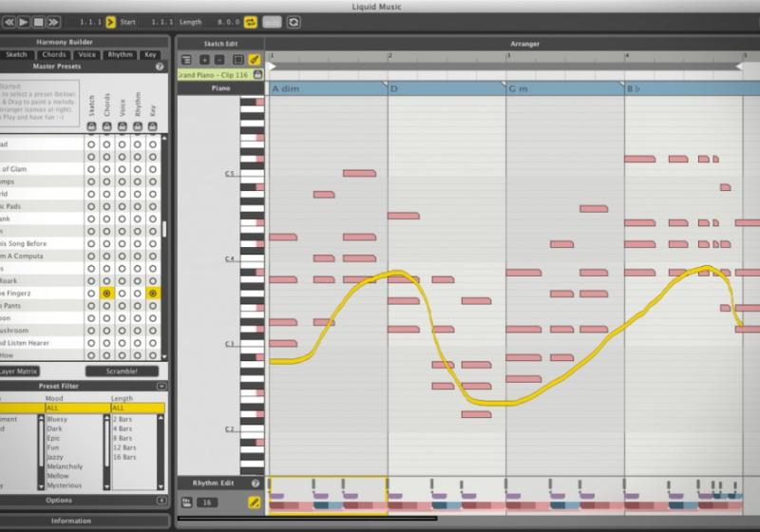Screen dimensions: 760x532
Task: Open Master Presets help question mark
Action: click(160, 66)
